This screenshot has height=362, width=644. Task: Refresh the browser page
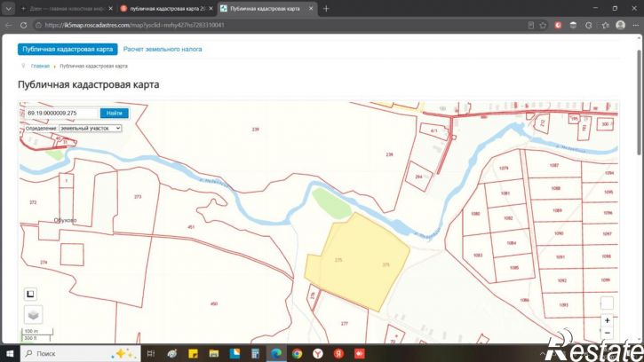[23, 25]
